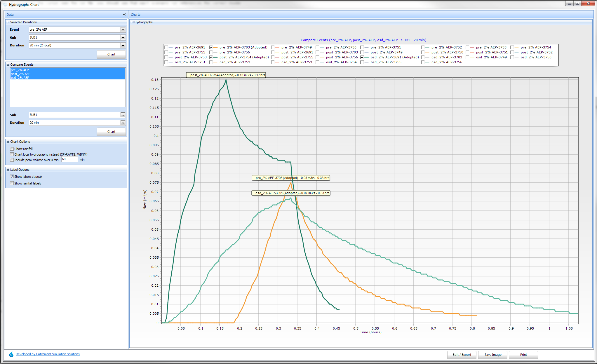Collapse the Hydrographs chart section
This screenshot has height=364, width=597.
[x=132, y=22]
